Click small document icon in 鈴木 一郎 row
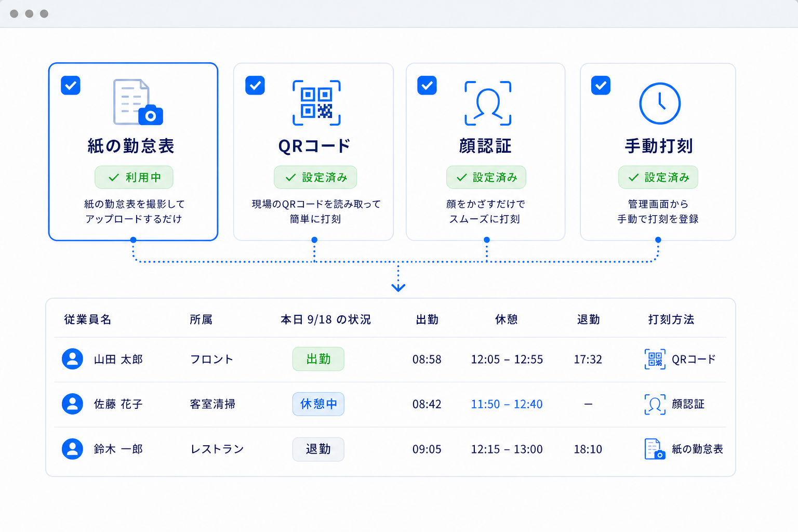Image resolution: width=798 pixels, height=532 pixels. pos(655,449)
